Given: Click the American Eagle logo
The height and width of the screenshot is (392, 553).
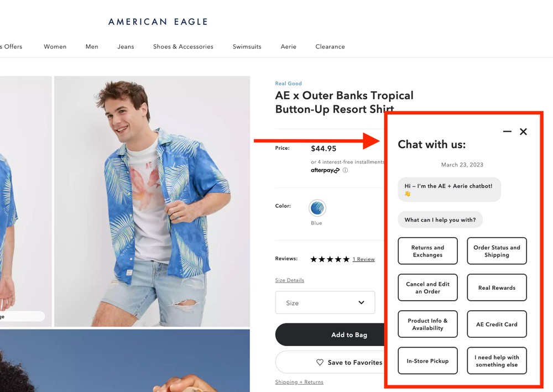Looking at the screenshot, I should pos(158,21).
